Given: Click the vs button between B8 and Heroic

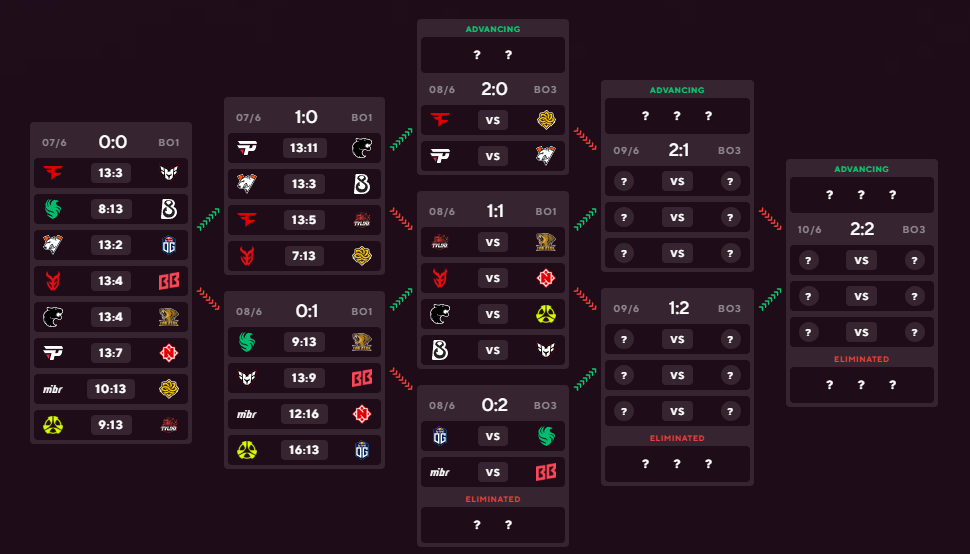Looking at the screenshot, I should tap(492, 350).
